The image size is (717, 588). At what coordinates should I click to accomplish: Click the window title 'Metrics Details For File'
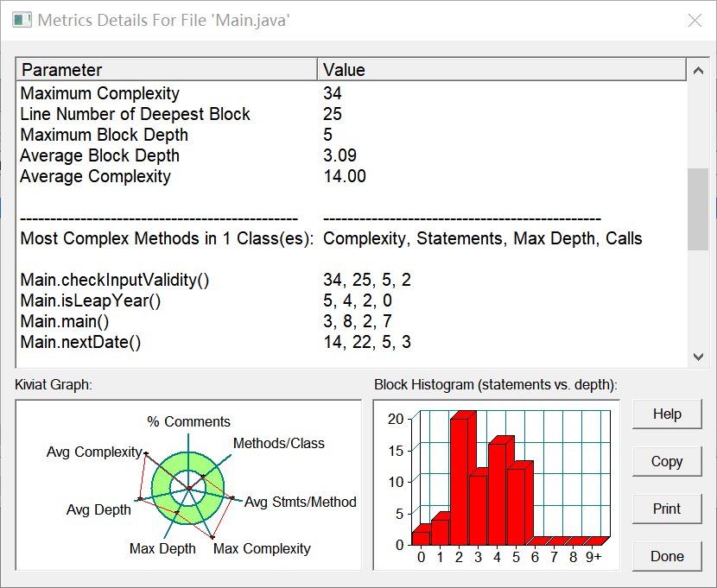(x=164, y=20)
